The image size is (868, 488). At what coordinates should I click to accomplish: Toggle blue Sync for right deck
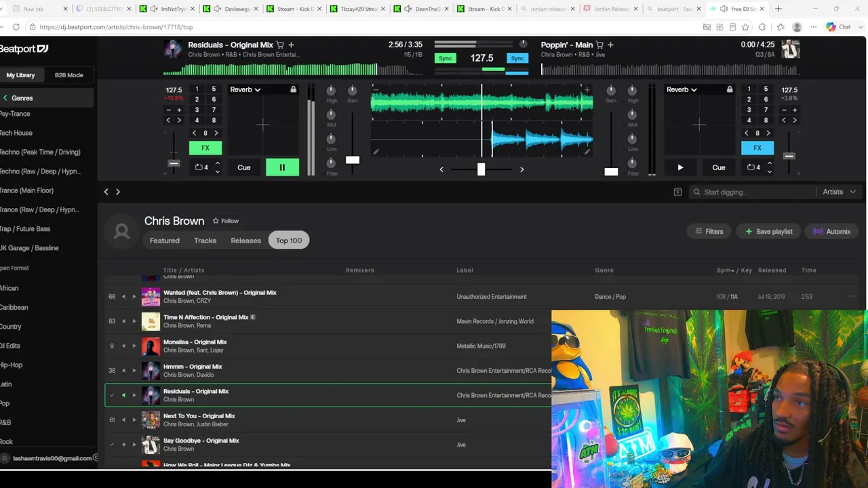coord(517,58)
